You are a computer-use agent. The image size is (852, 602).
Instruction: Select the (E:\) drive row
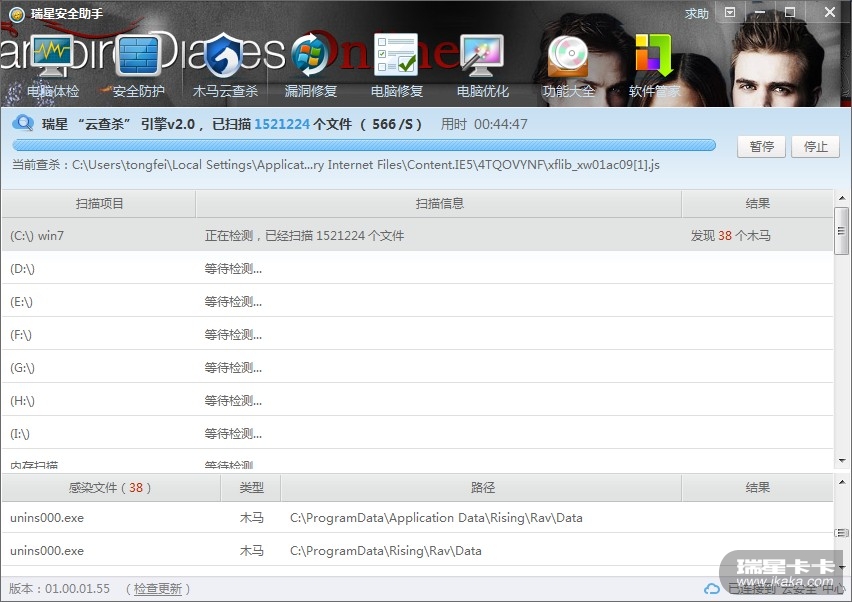pyautogui.click(x=417, y=302)
